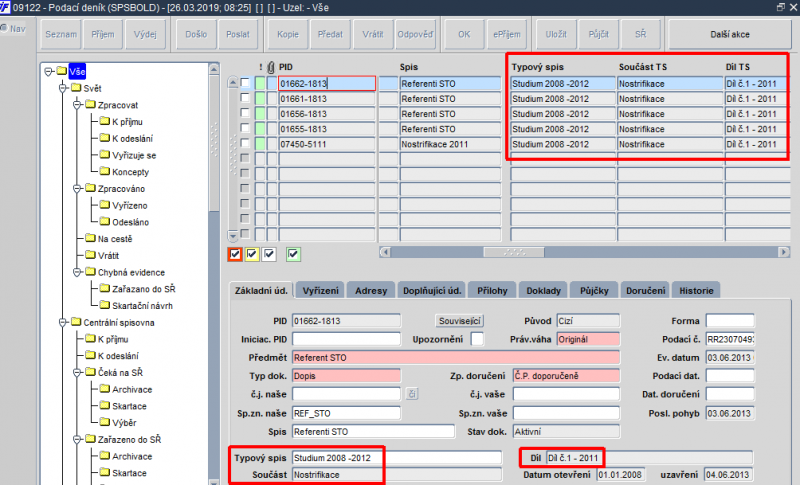Click the horizontal scrollbar thumb under the list
The image size is (800, 485).
[514, 252]
